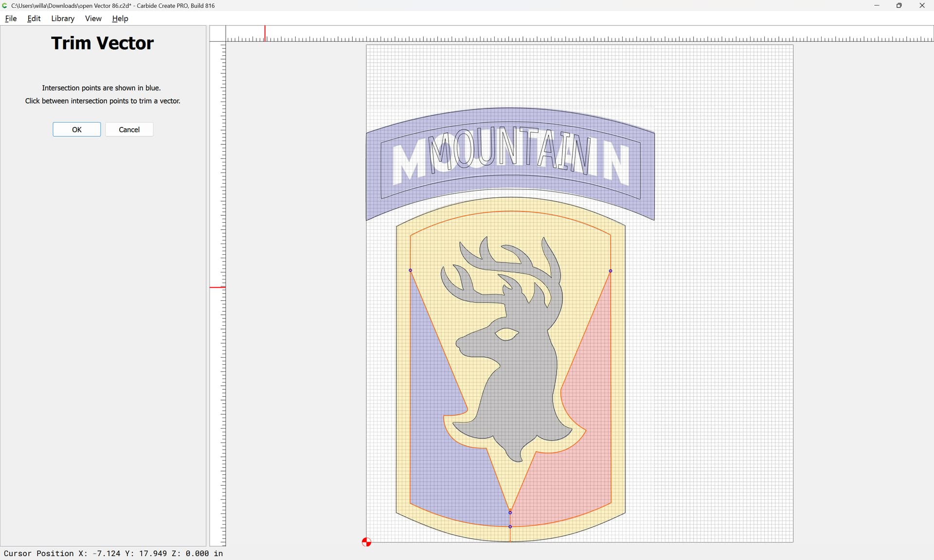The image size is (934, 560).
Task: Click the 'Click between intersection points' instruction
Action: click(x=103, y=101)
